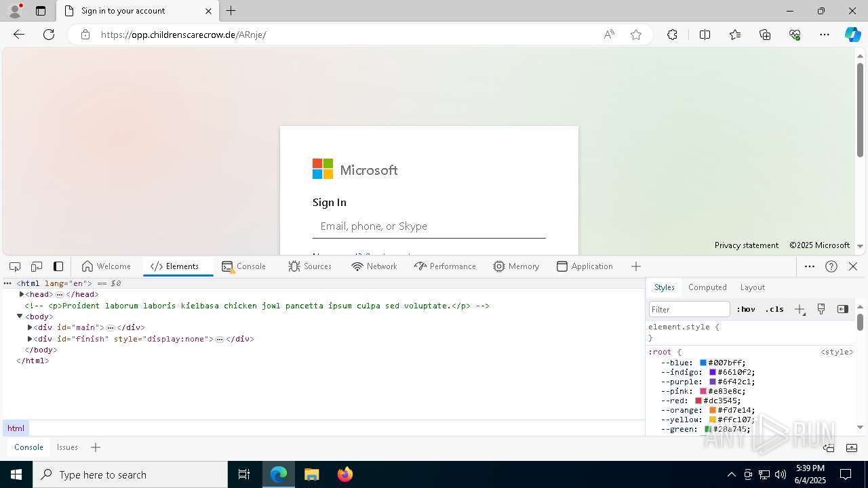Open Read aloud icon in address bar
The width and height of the screenshot is (868, 488).
coord(609,35)
